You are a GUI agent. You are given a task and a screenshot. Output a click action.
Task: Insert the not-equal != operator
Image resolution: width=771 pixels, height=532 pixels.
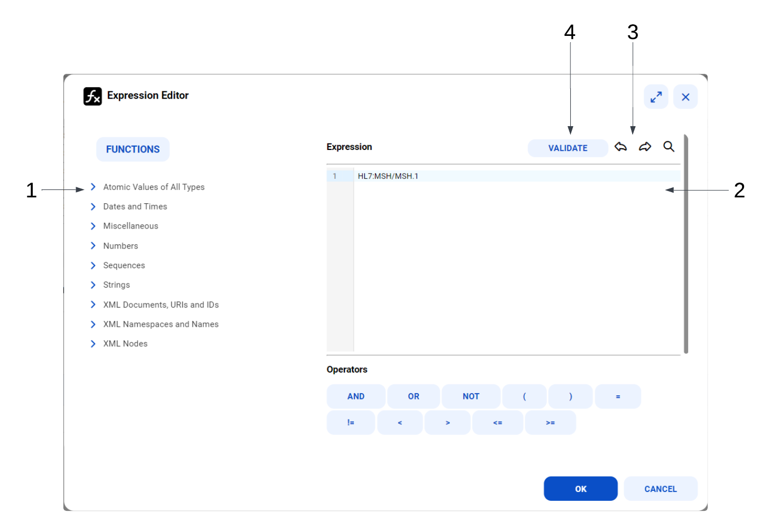(351, 423)
